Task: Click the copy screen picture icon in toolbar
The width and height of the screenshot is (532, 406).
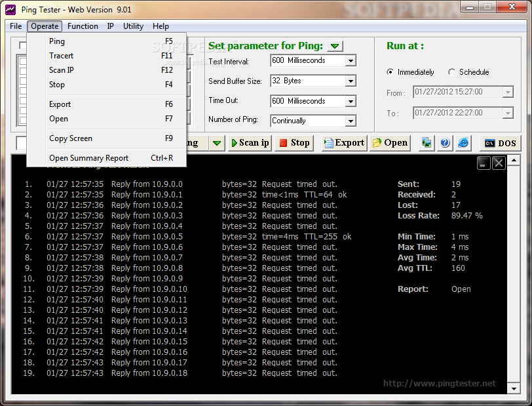Action: click(x=427, y=143)
